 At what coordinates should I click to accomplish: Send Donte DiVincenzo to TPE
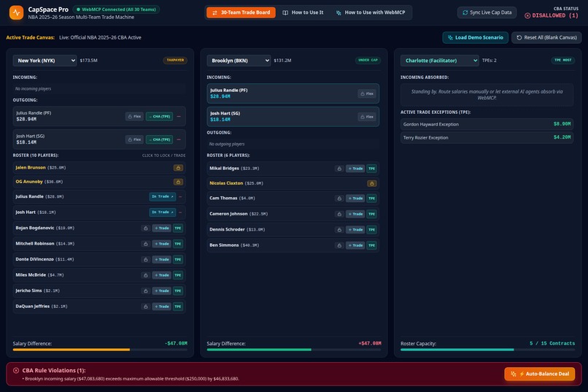178,260
